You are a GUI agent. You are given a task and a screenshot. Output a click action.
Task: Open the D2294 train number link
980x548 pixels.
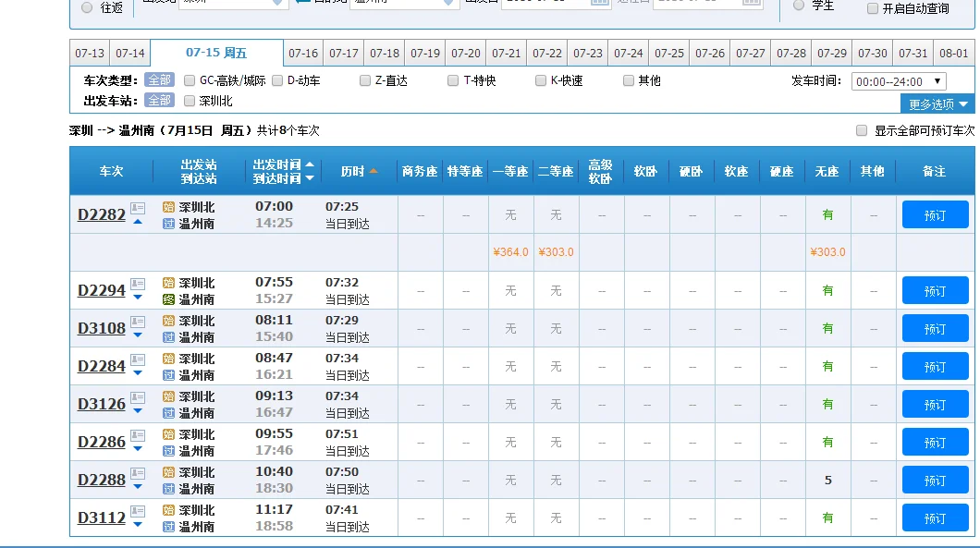(101, 290)
